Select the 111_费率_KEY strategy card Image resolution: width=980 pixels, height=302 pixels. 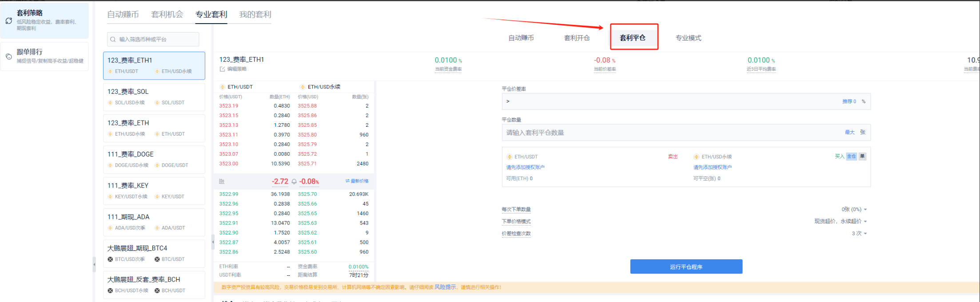click(154, 191)
